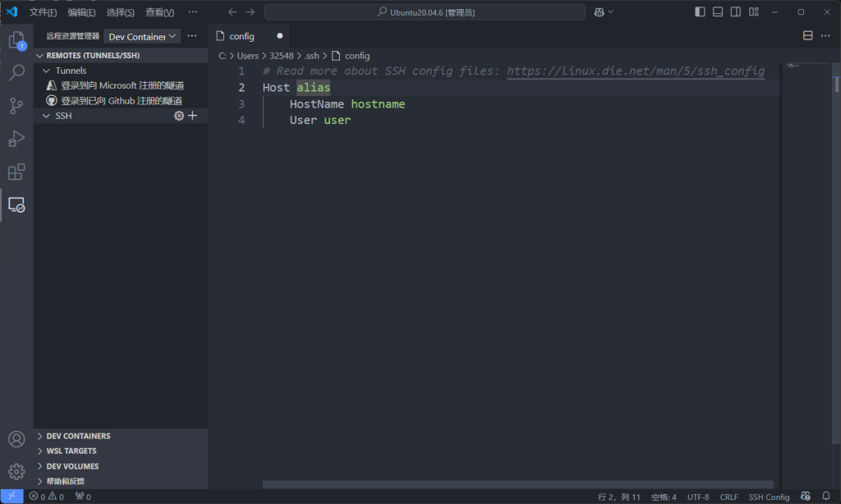The width and height of the screenshot is (841, 504).
Task: Open the Dev Containers dropdown selector
Action: pyautogui.click(x=142, y=36)
